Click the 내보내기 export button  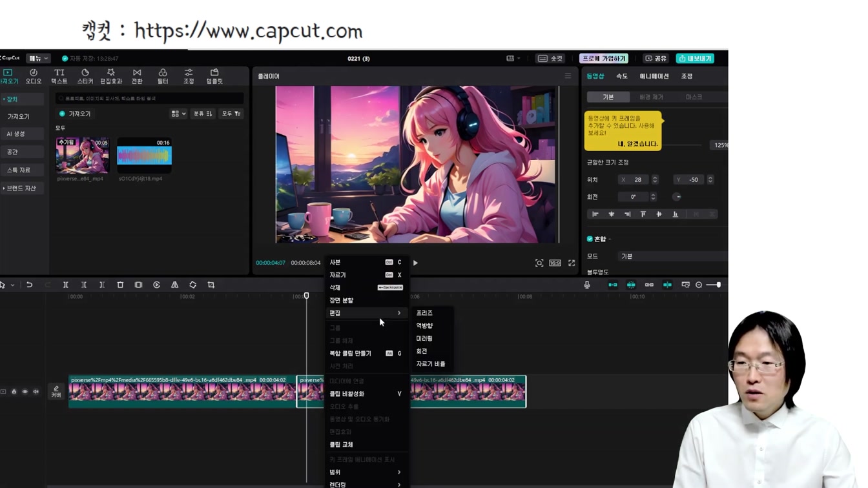pyautogui.click(x=695, y=58)
